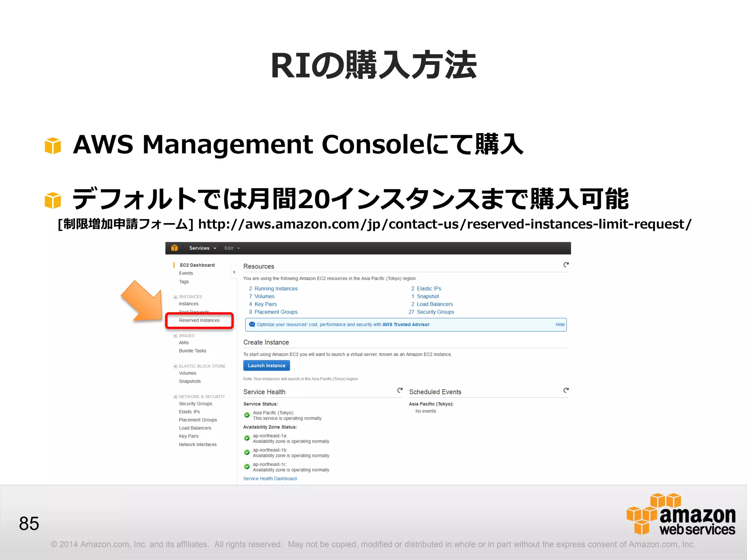Viewport: 747px width, 560px height.
Task: Open Snapshots in the sidebar
Action: (x=190, y=381)
